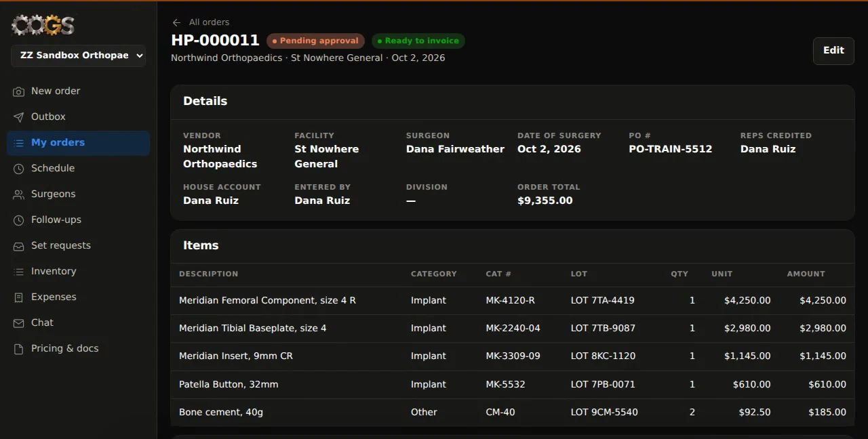Click Meridian Tibial Baseplate, size 4 description

[x=252, y=328]
